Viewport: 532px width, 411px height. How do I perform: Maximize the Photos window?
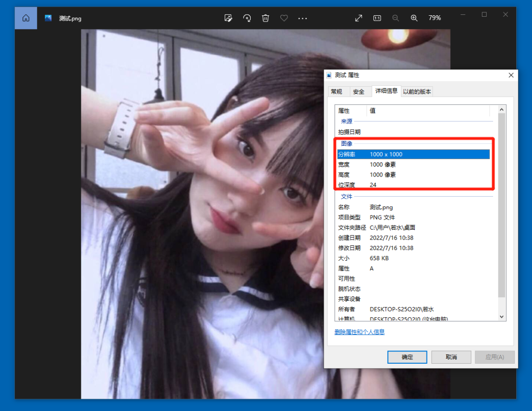click(484, 15)
